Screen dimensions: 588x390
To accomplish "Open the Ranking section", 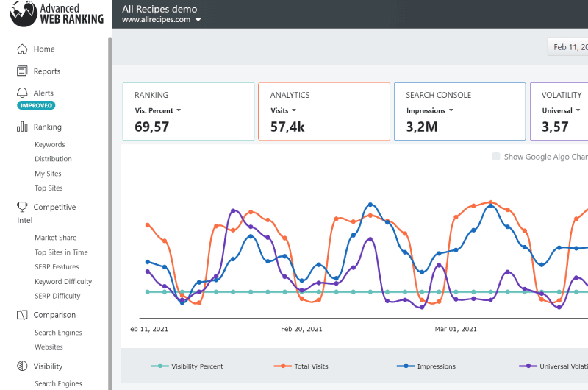I will pyautogui.click(x=47, y=127).
